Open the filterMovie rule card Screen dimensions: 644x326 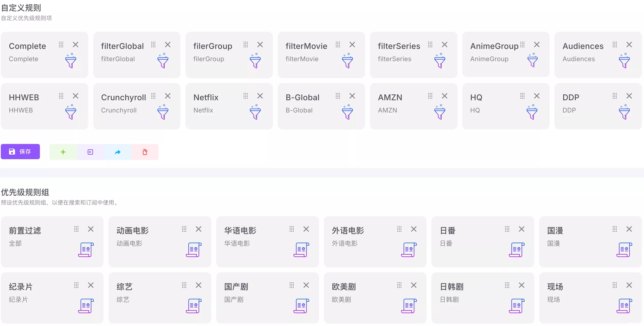coord(306,46)
